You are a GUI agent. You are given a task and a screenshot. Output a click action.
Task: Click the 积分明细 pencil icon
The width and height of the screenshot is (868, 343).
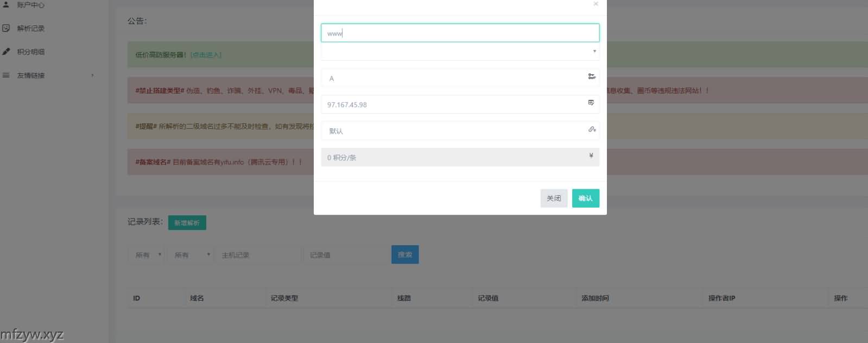click(6, 52)
